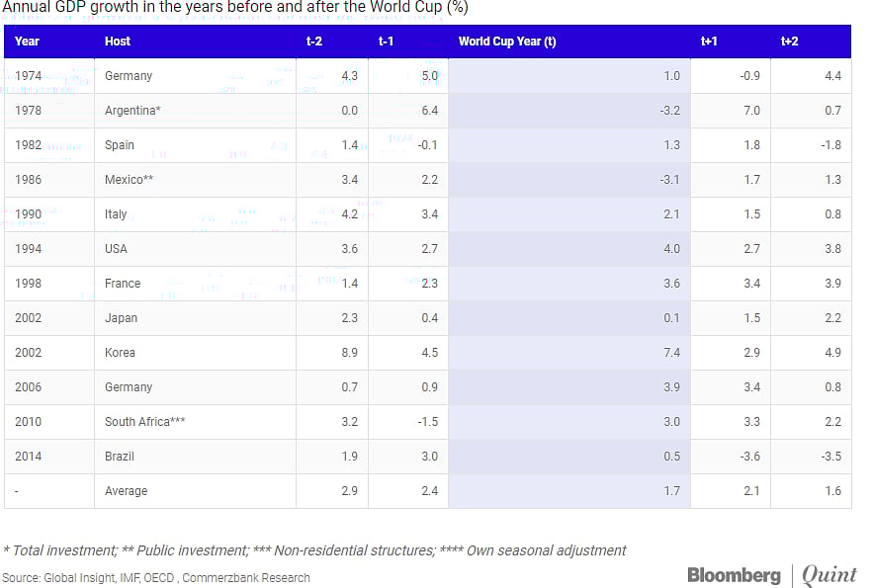This screenshot has width=871, height=588.
Task: Click the source attribution text line
Action: (x=156, y=578)
